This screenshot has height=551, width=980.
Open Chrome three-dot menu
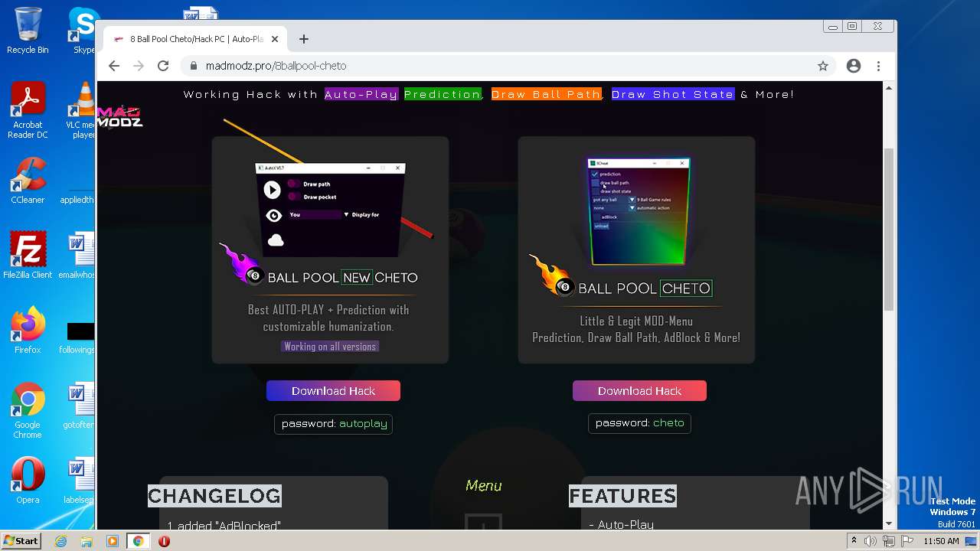tap(879, 66)
